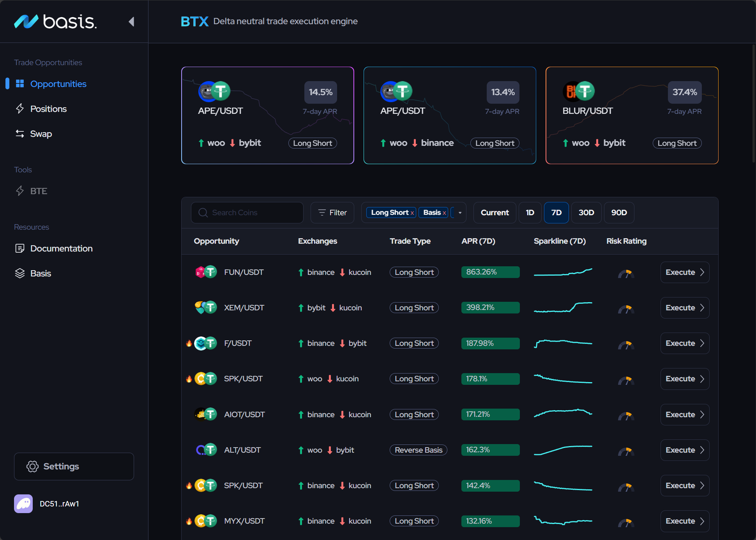The width and height of the screenshot is (756, 540).
Task: Execute the SPK/USDT binance kucoin trade
Action: (x=685, y=485)
